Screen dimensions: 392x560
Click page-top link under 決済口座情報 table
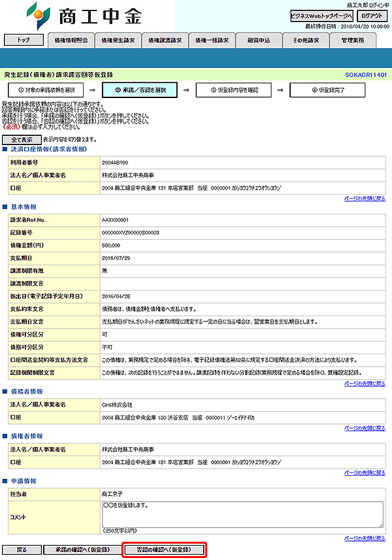point(365,199)
